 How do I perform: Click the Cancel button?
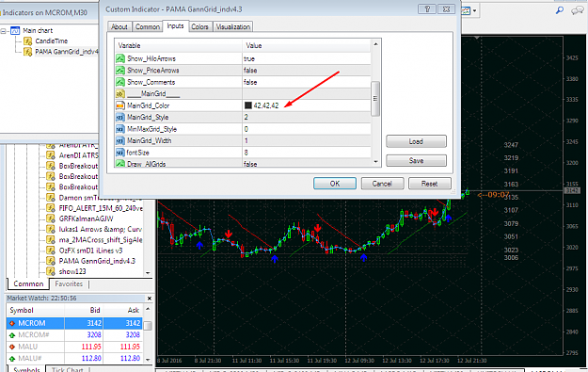click(382, 184)
